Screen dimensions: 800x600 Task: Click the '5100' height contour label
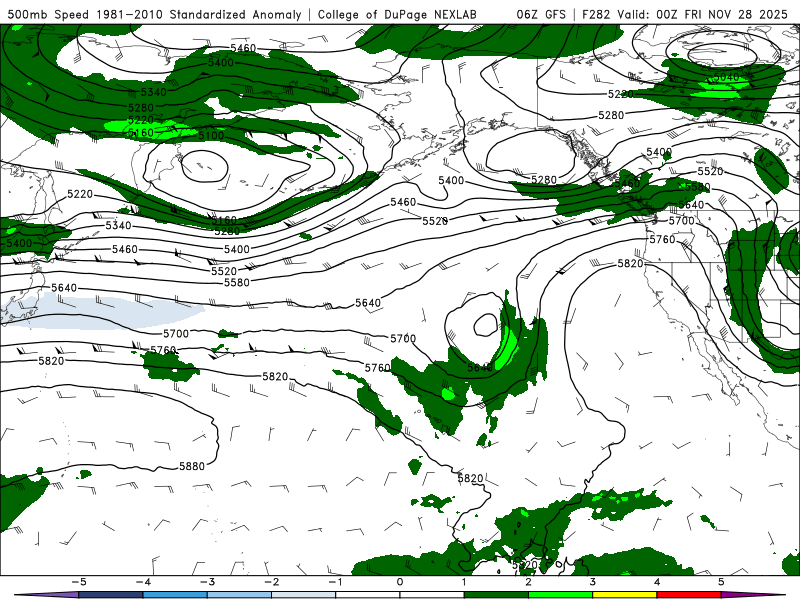(211, 135)
